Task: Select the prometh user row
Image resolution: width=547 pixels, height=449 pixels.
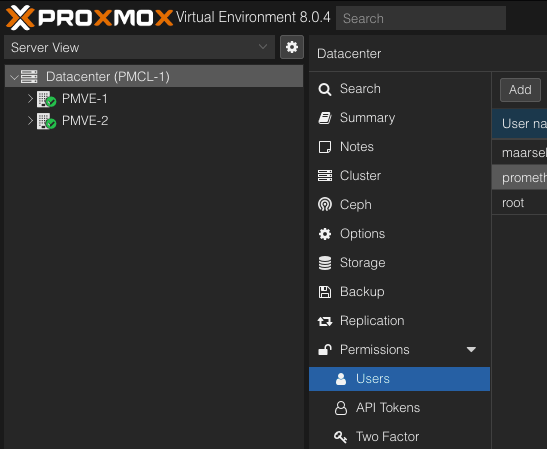Action: [520, 178]
